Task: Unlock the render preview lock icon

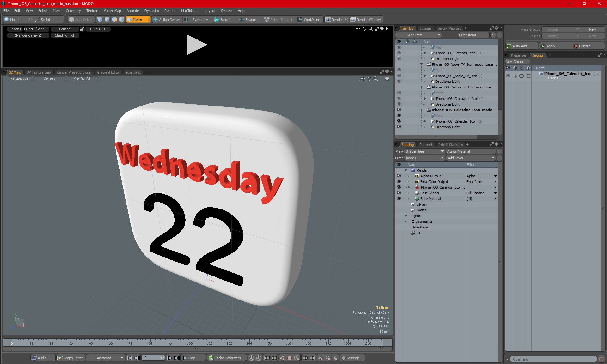Action: pos(82,29)
